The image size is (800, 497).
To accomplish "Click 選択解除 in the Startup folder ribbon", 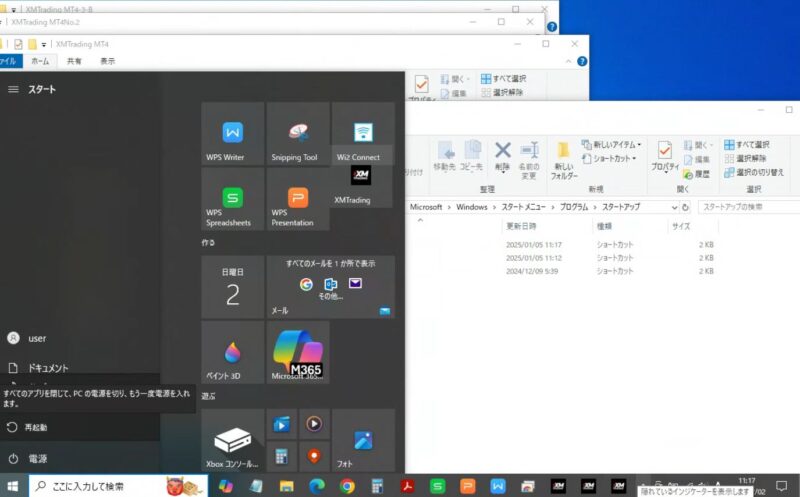I will pos(745,159).
